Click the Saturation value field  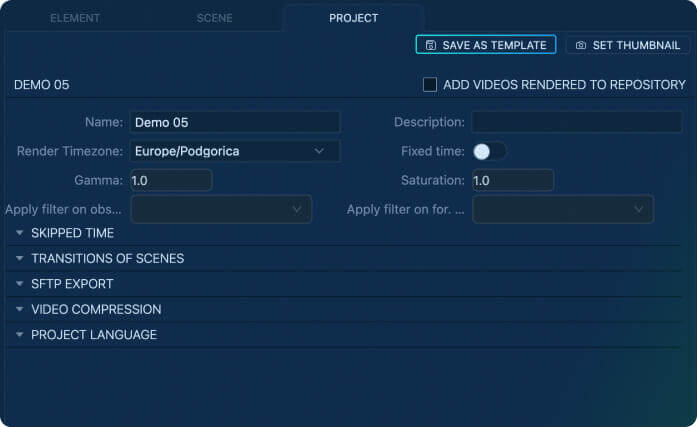tap(512, 180)
